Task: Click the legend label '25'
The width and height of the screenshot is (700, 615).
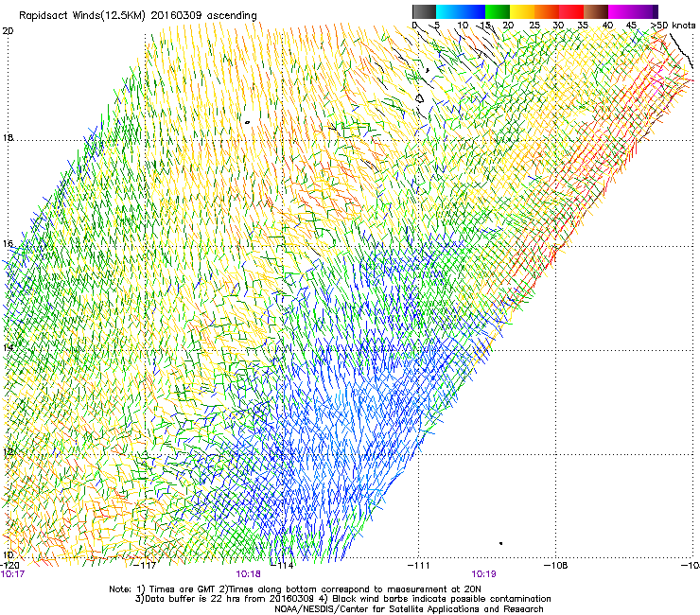Action: coord(534,26)
